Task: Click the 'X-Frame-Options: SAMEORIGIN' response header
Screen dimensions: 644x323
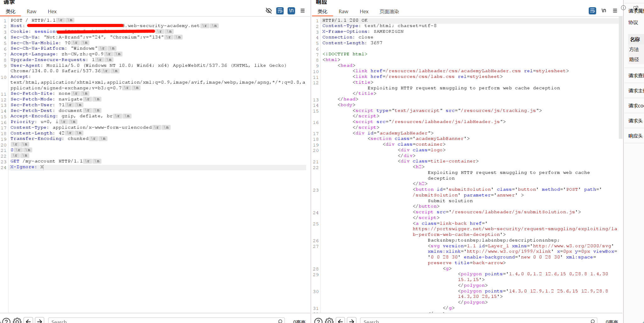Action: click(x=363, y=31)
